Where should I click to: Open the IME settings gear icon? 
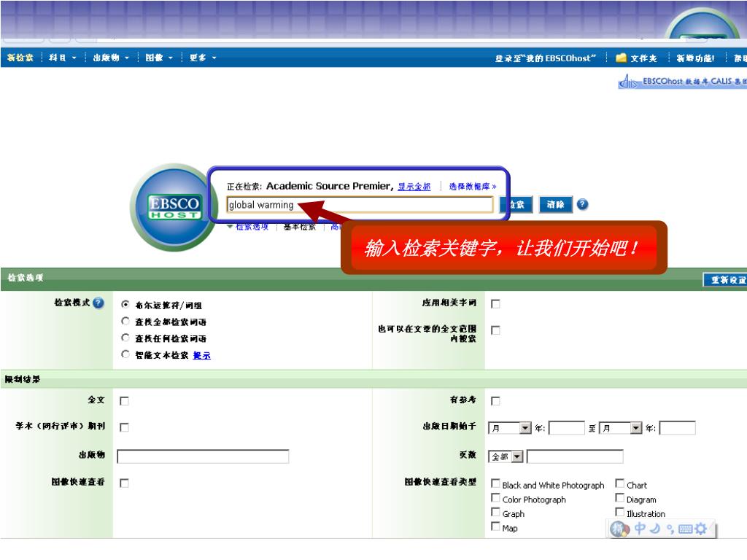[x=701, y=529]
